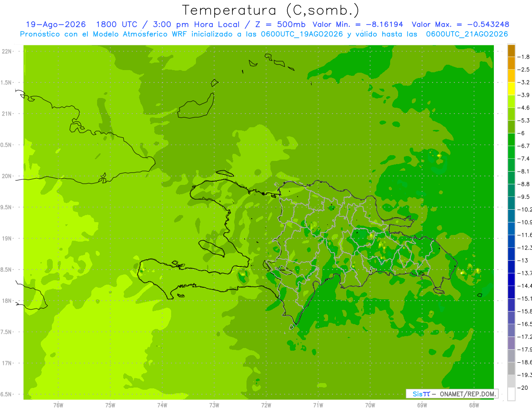Click the 70W longitude label
532x411 pixels.
click(370, 405)
